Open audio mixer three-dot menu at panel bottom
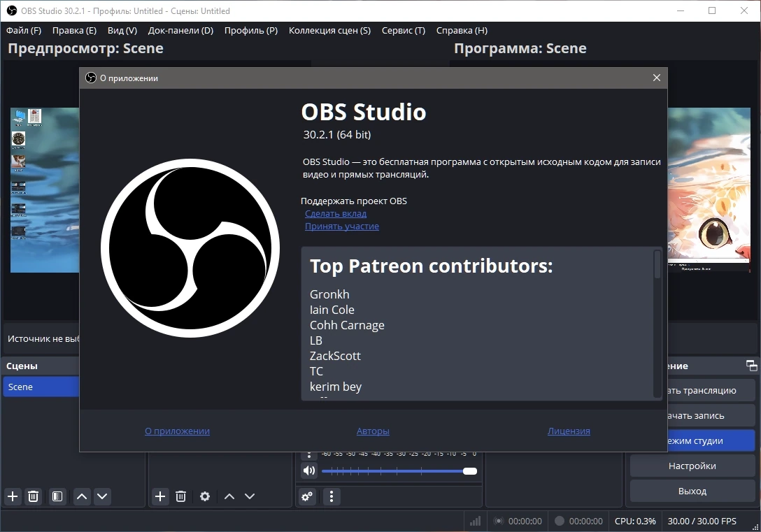 point(332,496)
